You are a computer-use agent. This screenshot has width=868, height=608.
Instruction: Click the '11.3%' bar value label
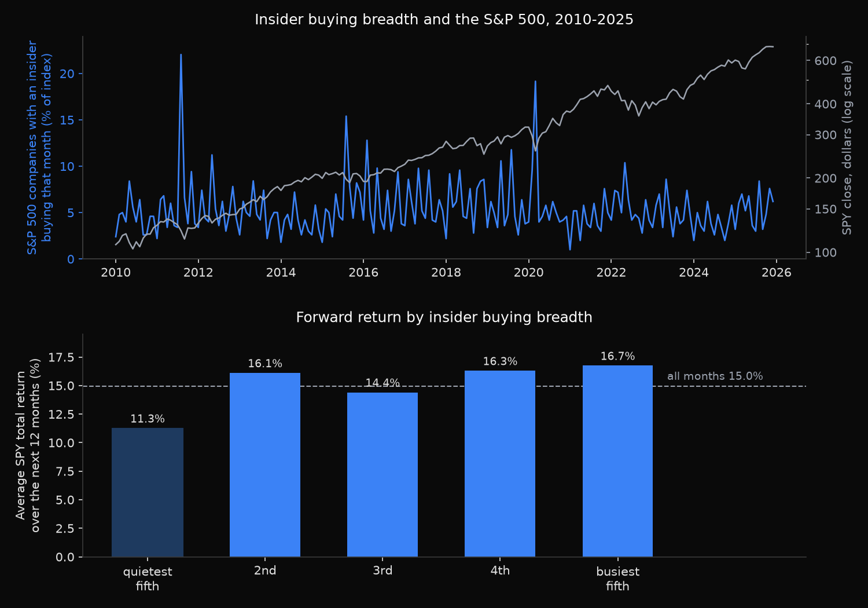point(148,419)
